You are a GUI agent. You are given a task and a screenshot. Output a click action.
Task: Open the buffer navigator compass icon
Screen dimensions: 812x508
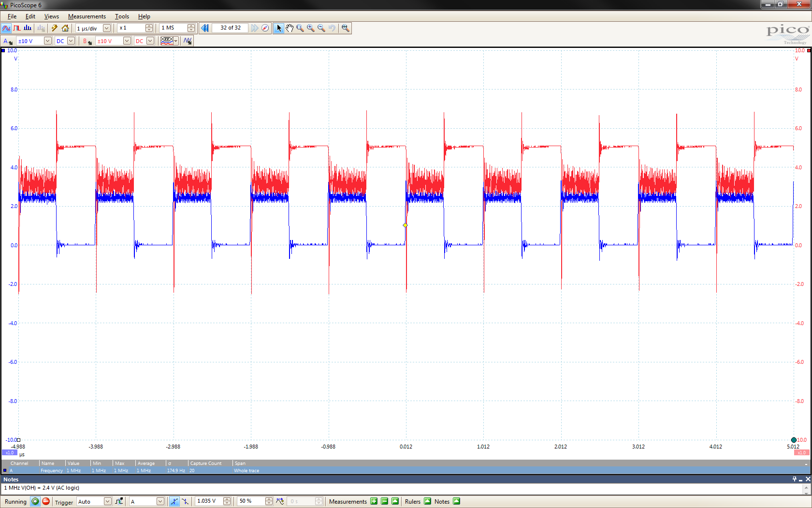point(265,28)
